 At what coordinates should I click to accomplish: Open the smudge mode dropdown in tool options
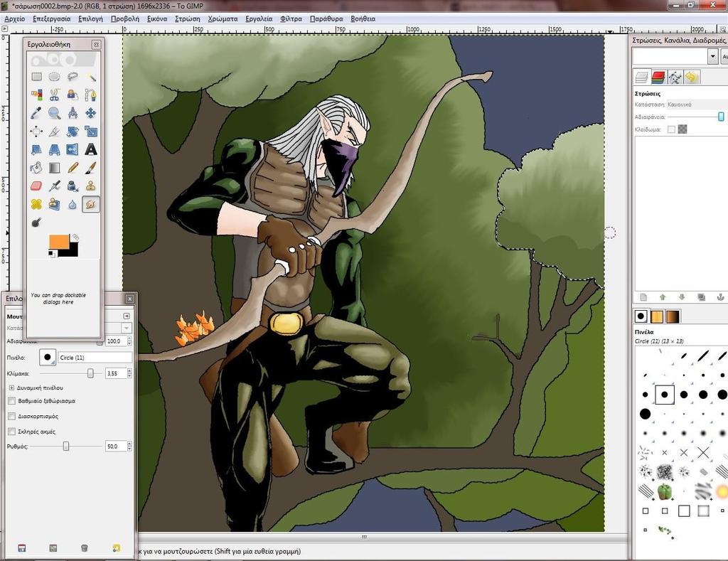(x=127, y=328)
